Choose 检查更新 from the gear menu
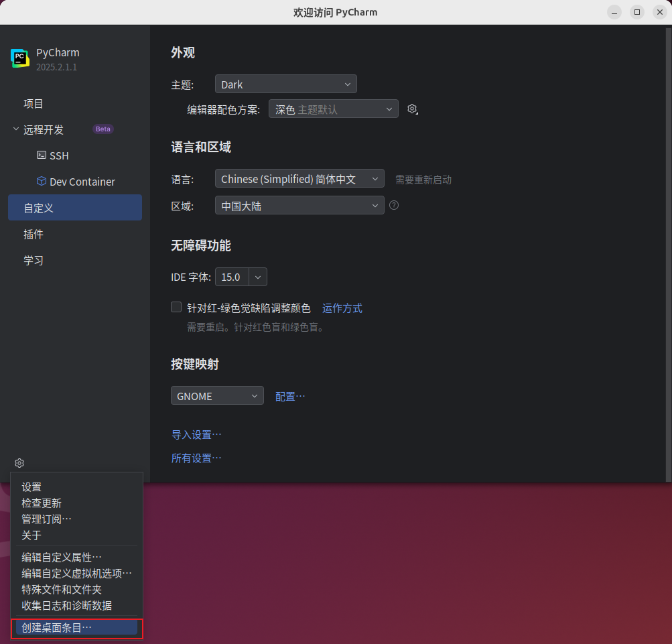This screenshot has height=644, width=672. point(77,503)
